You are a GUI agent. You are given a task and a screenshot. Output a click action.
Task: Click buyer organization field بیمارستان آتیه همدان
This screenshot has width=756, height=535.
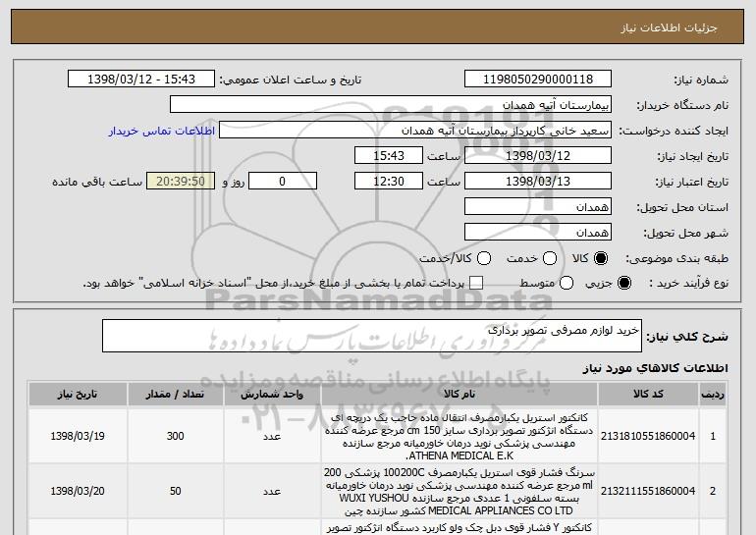pos(391,104)
